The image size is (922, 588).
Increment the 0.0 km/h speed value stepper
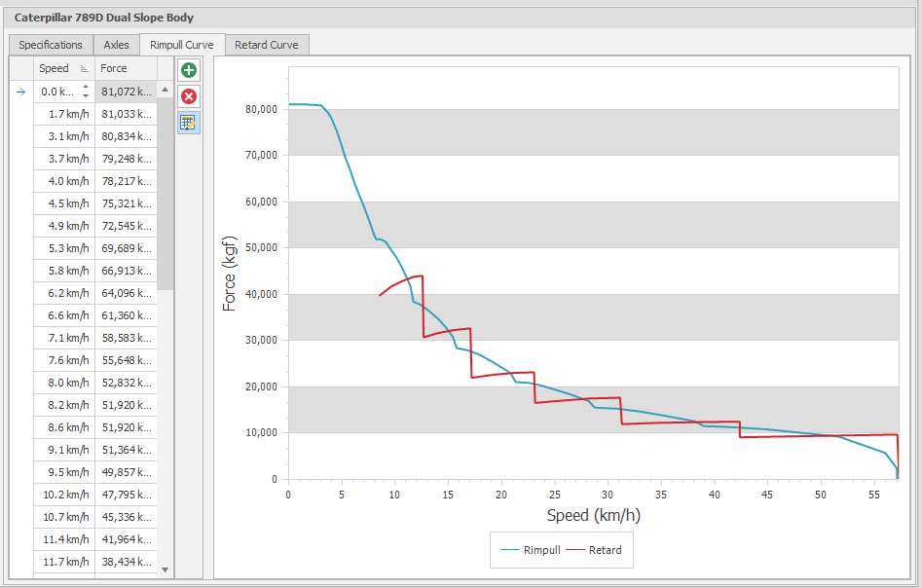(x=86, y=87)
